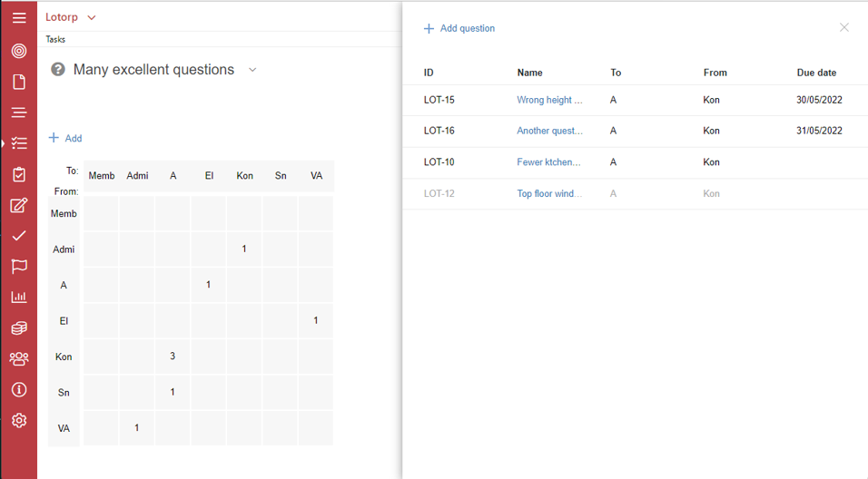Open the Wrong height question link

549,100
